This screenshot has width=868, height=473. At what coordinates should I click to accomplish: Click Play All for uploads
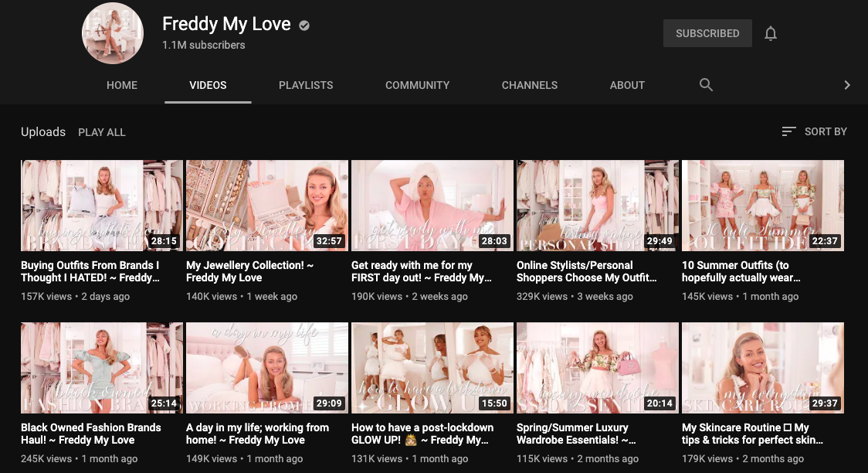point(102,132)
